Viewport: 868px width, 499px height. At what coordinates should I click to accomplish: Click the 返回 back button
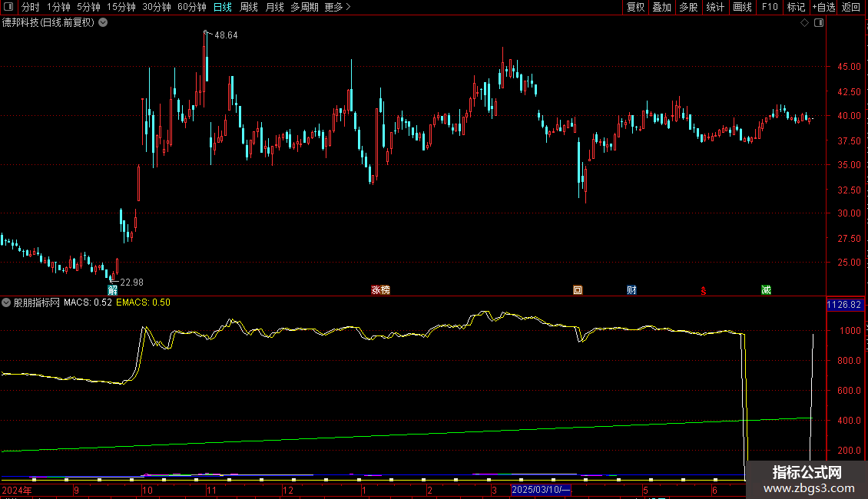[851, 7]
